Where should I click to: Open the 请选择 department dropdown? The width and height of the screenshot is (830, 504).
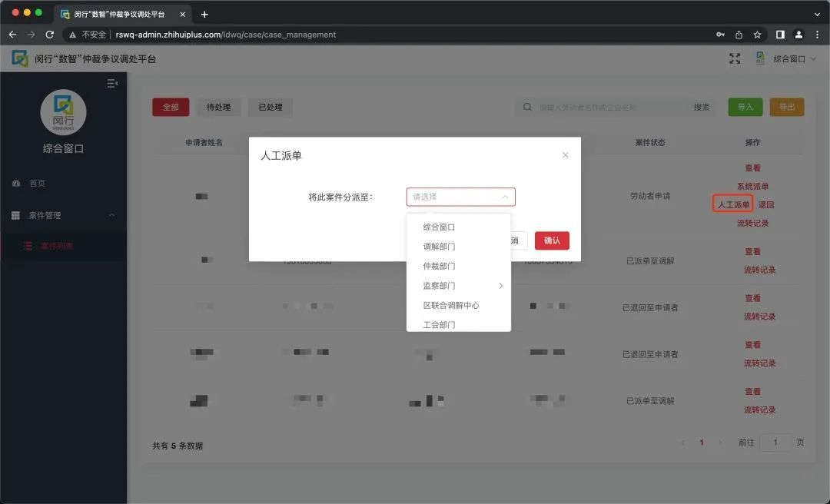click(x=460, y=197)
